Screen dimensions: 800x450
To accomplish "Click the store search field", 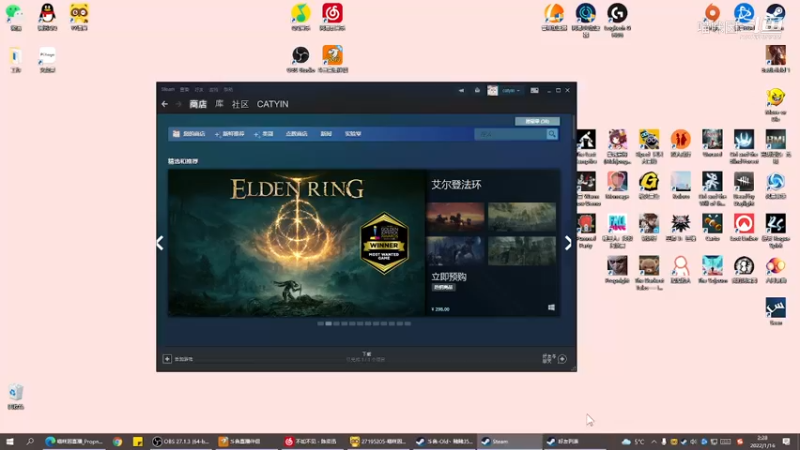I will [510, 134].
